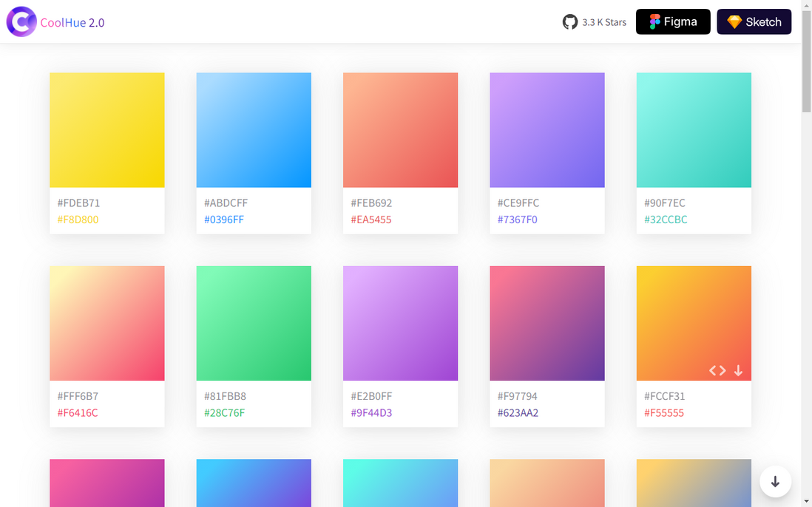Open the Figma button
This screenshot has height=507, width=812.
tap(673, 21)
